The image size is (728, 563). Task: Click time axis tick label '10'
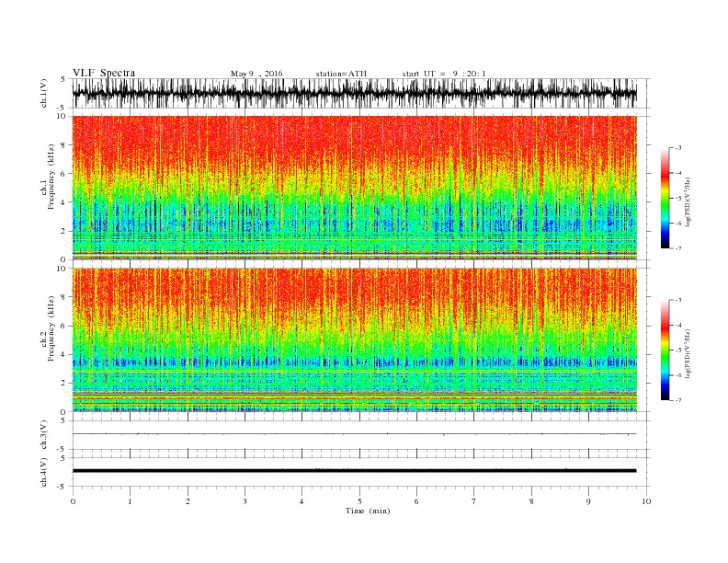pos(646,501)
